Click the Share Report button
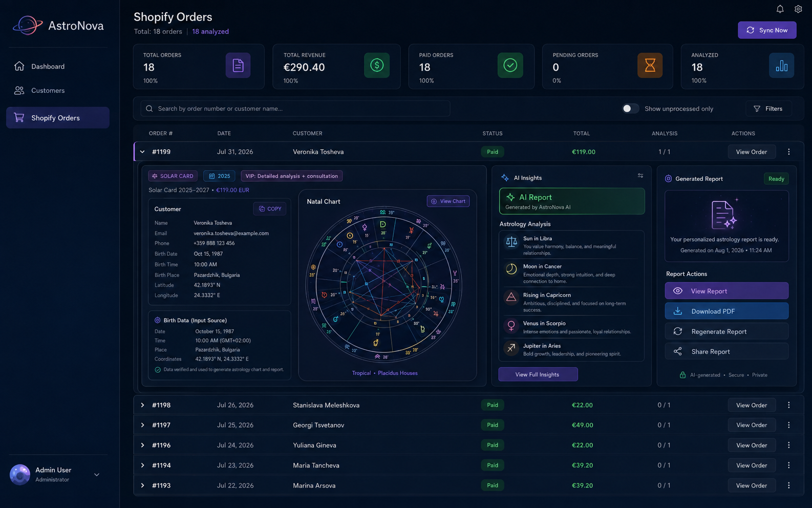Viewport: 812px width, 508px height. pyautogui.click(x=726, y=351)
